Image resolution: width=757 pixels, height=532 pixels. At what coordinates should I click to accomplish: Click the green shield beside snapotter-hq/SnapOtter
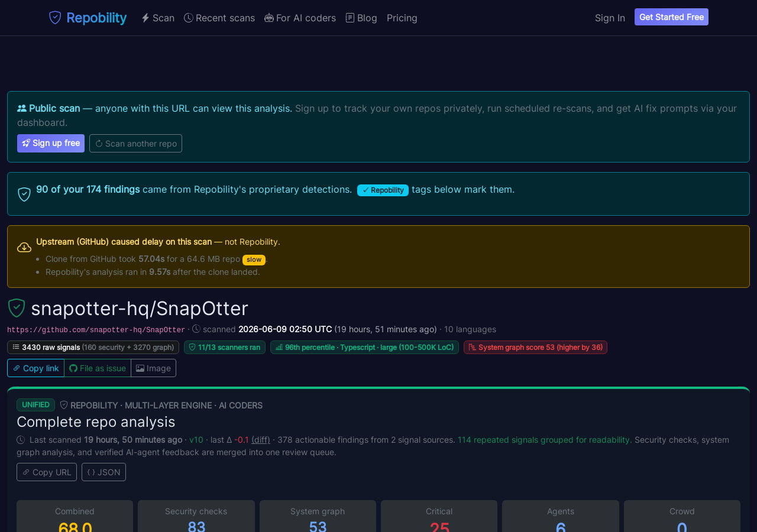[17, 308]
